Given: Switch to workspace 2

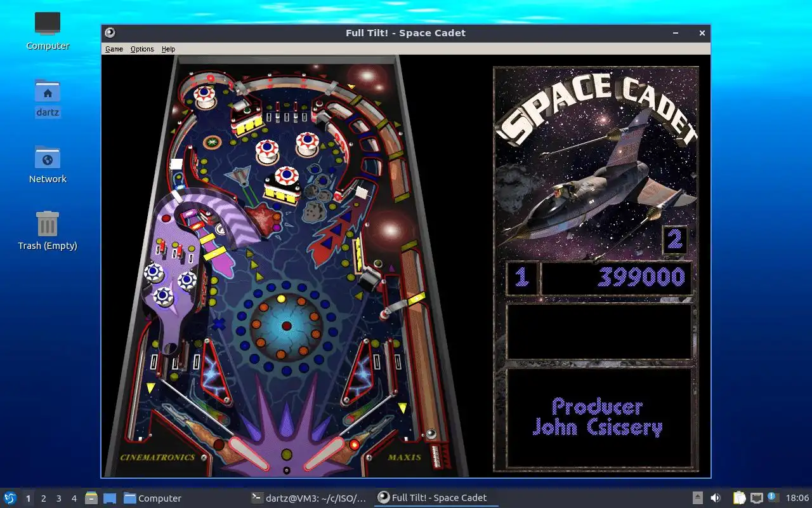Looking at the screenshot, I should pyautogui.click(x=43, y=498).
